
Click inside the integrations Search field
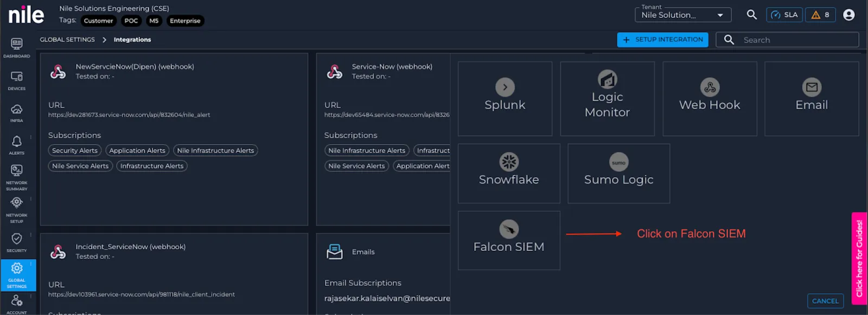click(787, 40)
